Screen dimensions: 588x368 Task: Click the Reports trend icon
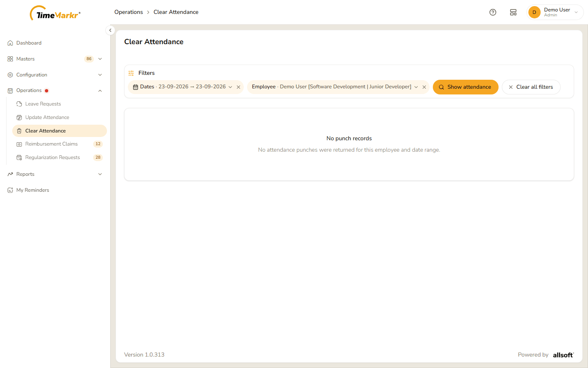[10, 174]
